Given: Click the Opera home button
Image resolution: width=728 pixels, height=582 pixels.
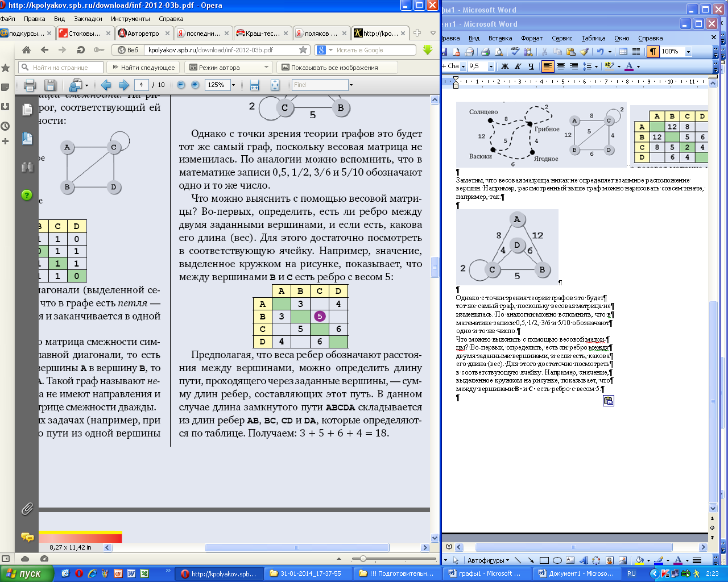Looking at the screenshot, I should coord(26,50).
